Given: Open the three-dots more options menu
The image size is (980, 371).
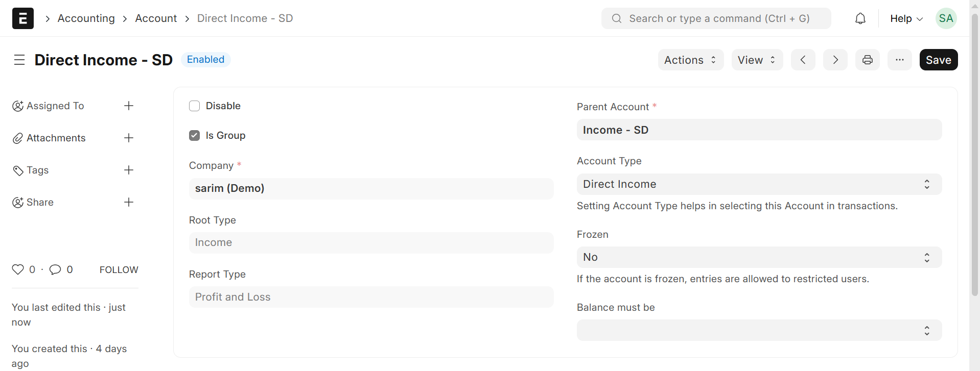Looking at the screenshot, I should pyautogui.click(x=900, y=60).
